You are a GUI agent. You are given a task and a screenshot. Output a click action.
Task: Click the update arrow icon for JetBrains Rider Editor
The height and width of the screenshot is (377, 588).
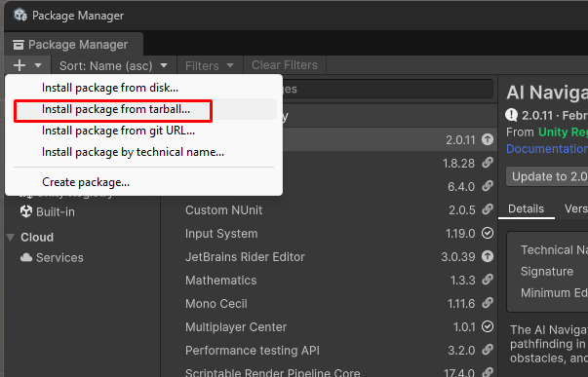(488, 256)
